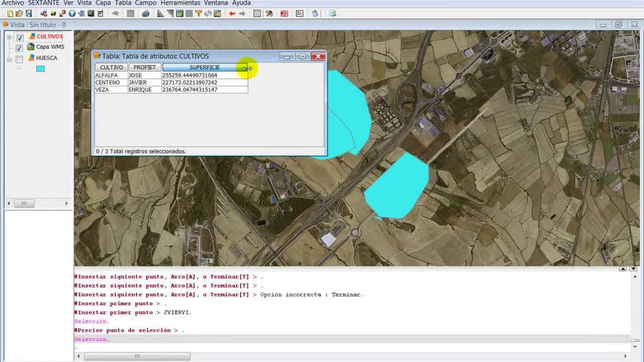Screen dimensions: 644x362
Task: Click the console panel collapse-up arrow
Action: click(x=623, y=269)
